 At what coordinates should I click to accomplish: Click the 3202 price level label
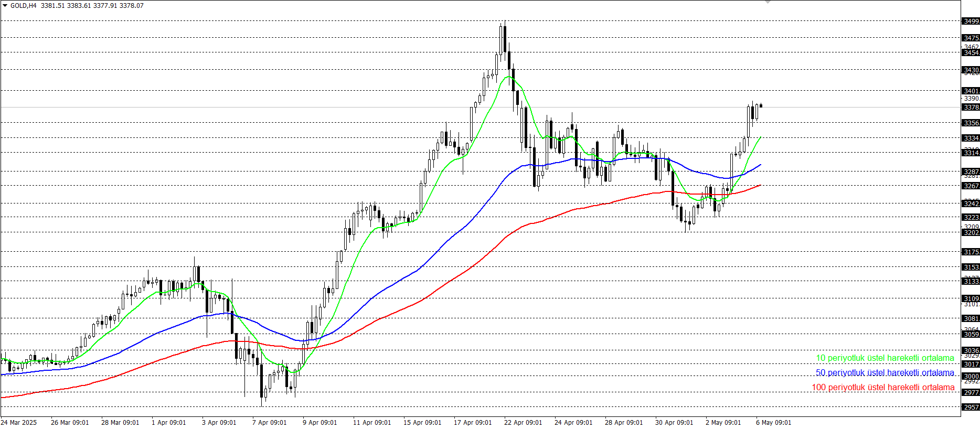pos(971,233)
